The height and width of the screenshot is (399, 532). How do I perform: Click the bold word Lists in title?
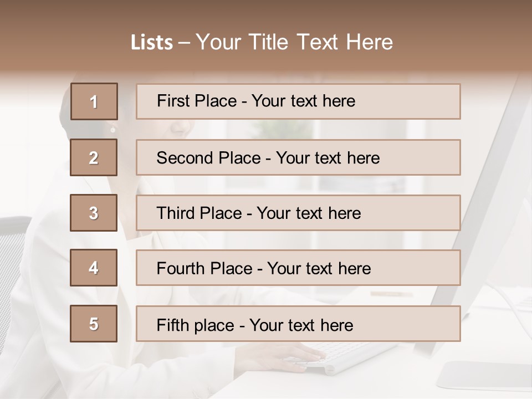[152, 43]
